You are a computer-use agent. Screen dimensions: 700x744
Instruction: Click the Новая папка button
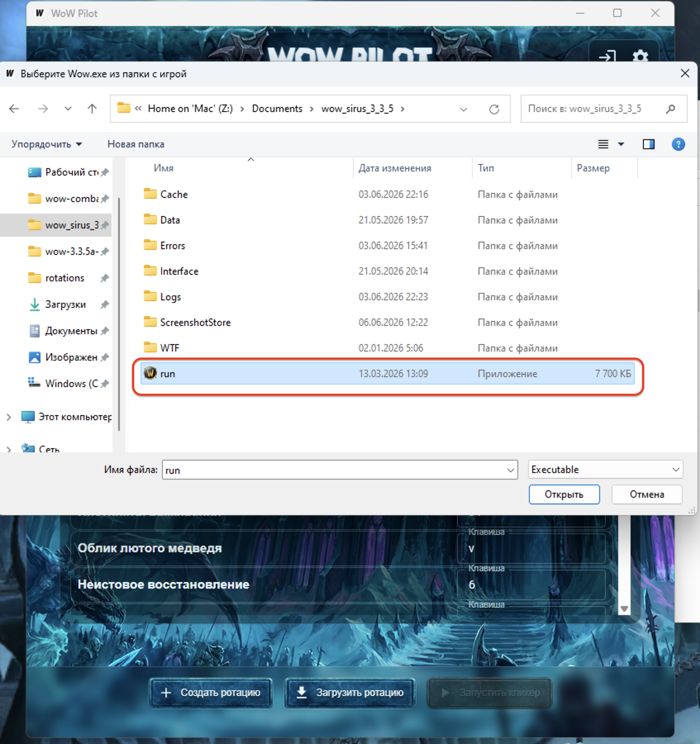coord(136,144)
